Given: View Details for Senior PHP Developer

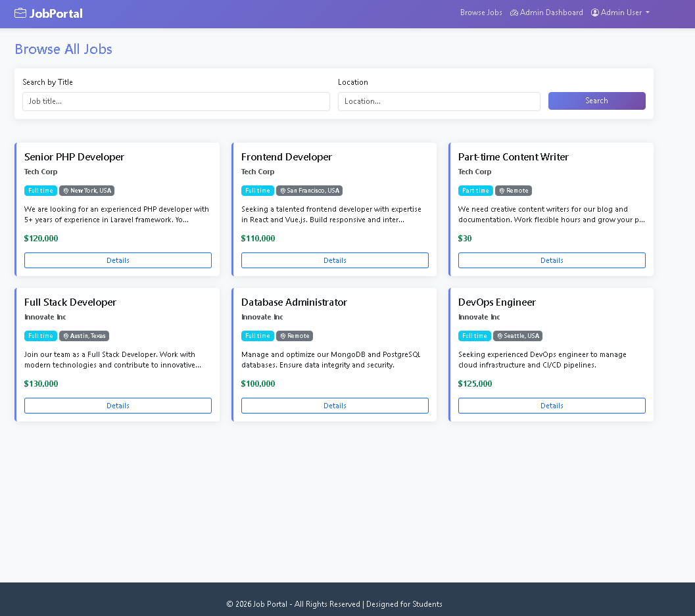Looking at the screenshot, I should 118,260.
